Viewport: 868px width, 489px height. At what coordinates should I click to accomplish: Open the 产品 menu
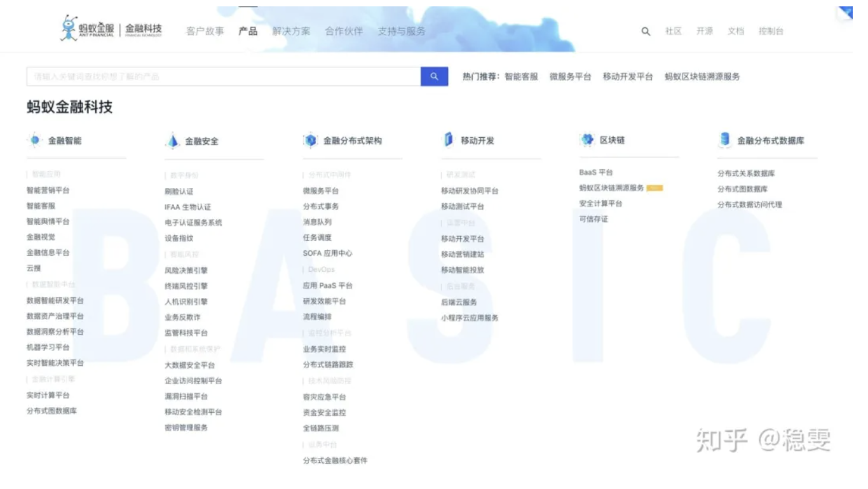[248, 31]
